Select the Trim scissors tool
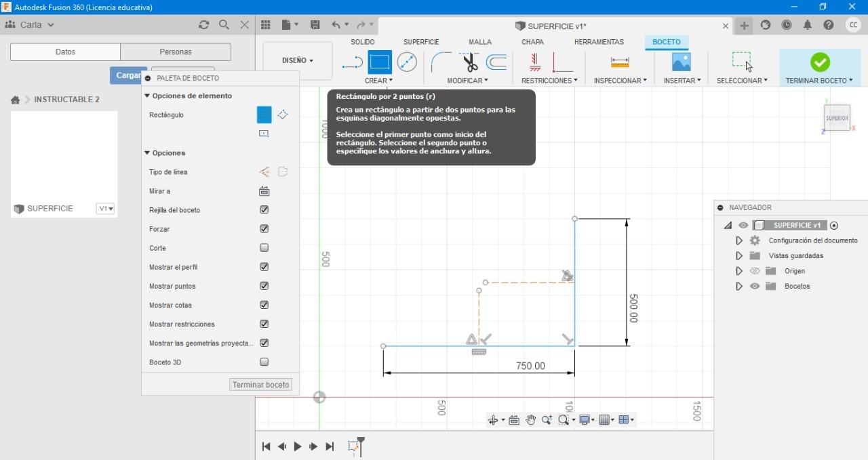 point(470,63)
